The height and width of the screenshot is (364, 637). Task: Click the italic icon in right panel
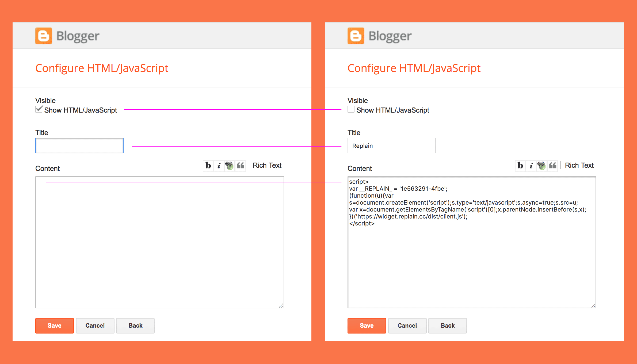click(531, 166)
